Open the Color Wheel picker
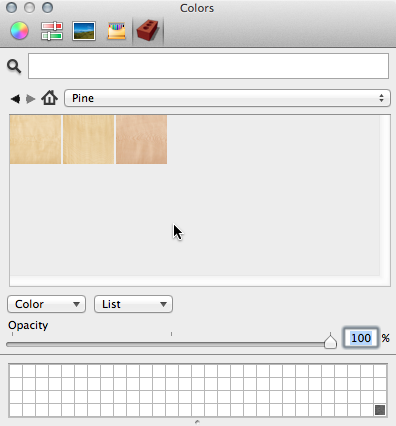The height and width of the screenshot is (426, 396). (x=19, y=31)
